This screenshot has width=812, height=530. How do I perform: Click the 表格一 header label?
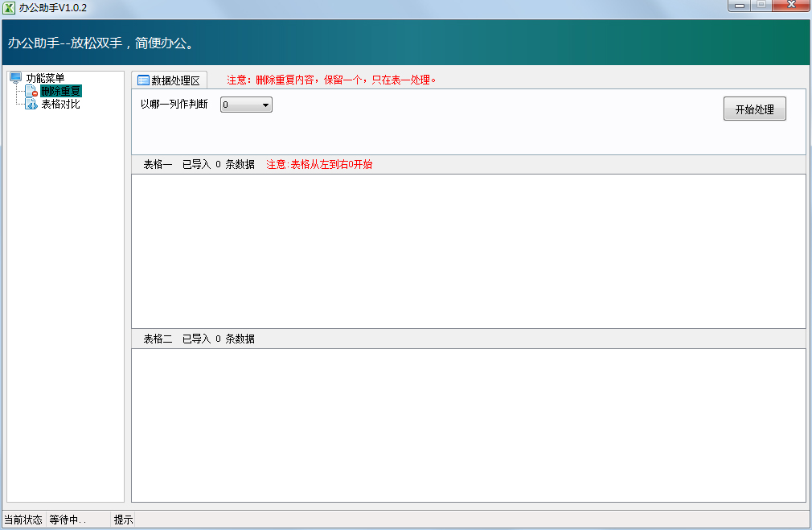[158, 165]
